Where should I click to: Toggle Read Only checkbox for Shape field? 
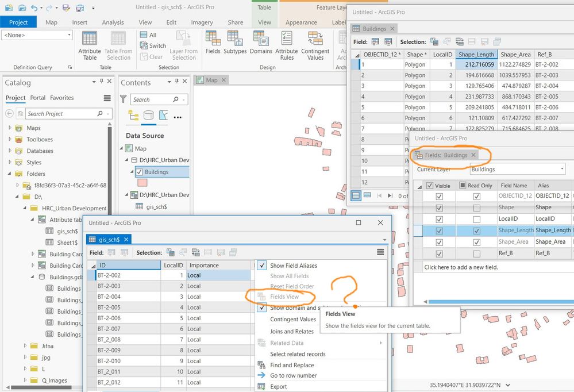pos(477,207)
